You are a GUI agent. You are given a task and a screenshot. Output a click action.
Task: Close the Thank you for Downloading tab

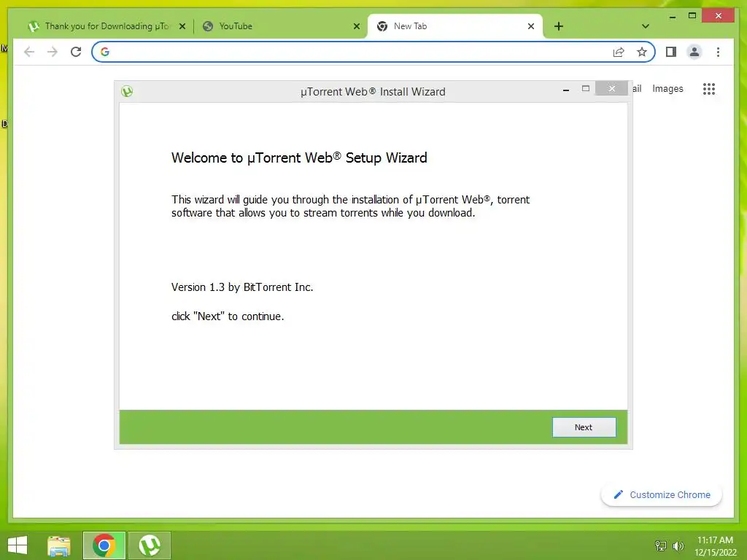pyautogui.click(x=182, y=27)
